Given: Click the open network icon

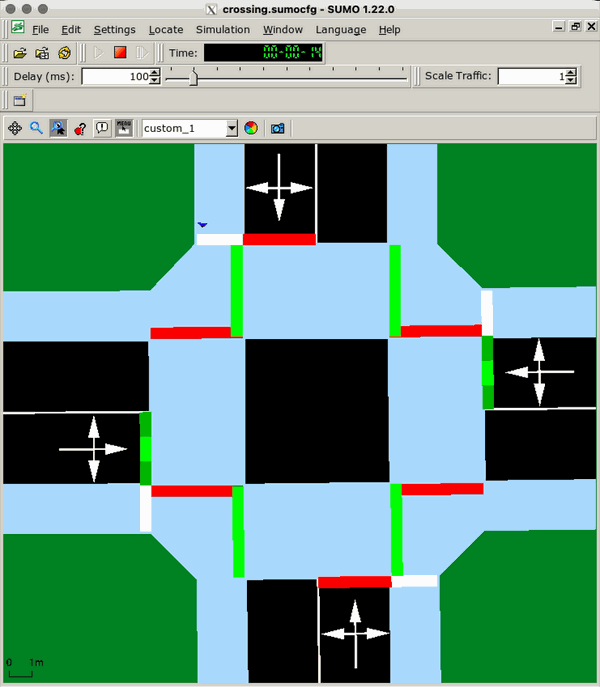Looking at the screenshot, I should point(42,53).
